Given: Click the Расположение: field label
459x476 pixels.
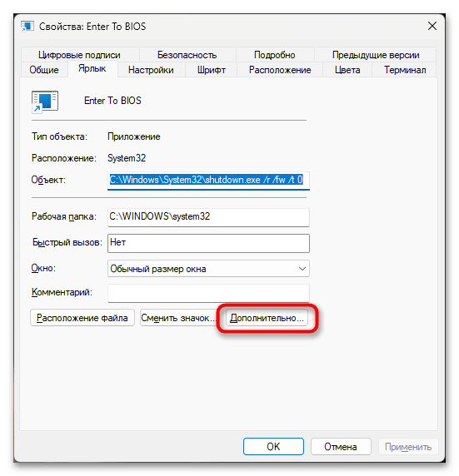Looking at the screenshot, I should tap(64, 158).
